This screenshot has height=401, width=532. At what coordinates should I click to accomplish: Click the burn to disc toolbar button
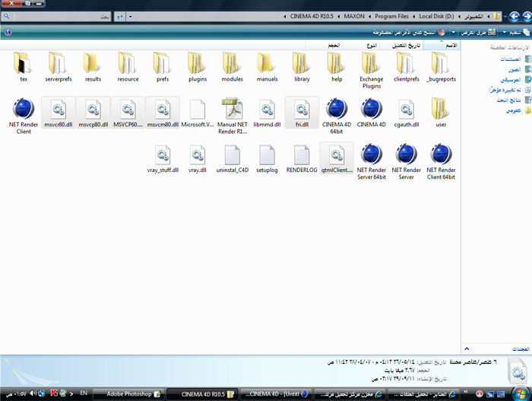(x=409, y=32)
